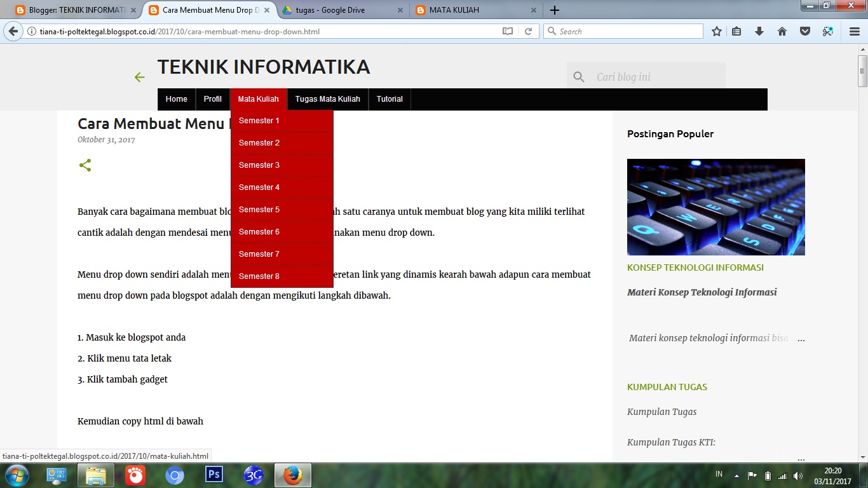The height and width of the screenshot is (488, 868).
Task: Go to homepage using the Home icon
Action: (x=782, y=30)
